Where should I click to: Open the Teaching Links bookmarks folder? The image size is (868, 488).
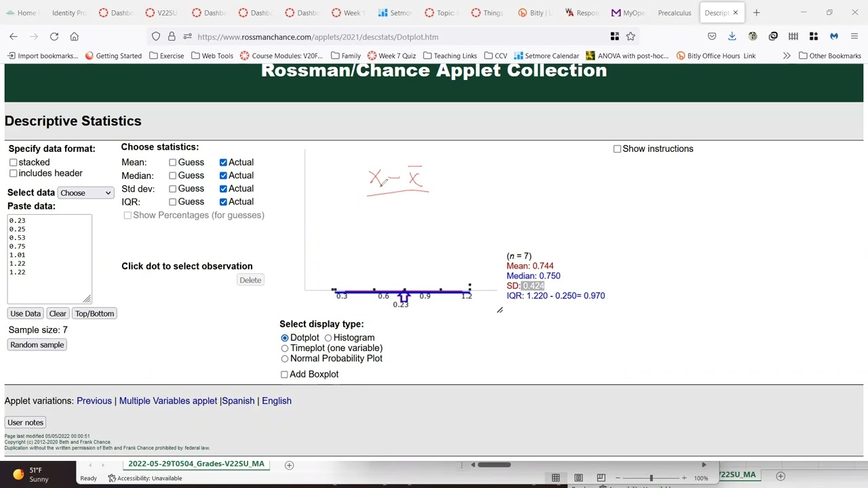[450, 56]
